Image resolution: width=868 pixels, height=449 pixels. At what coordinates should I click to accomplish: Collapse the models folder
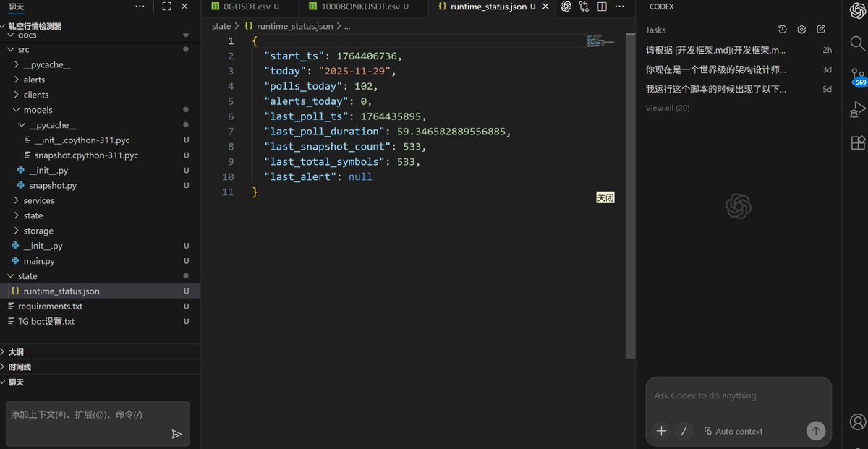100,110
